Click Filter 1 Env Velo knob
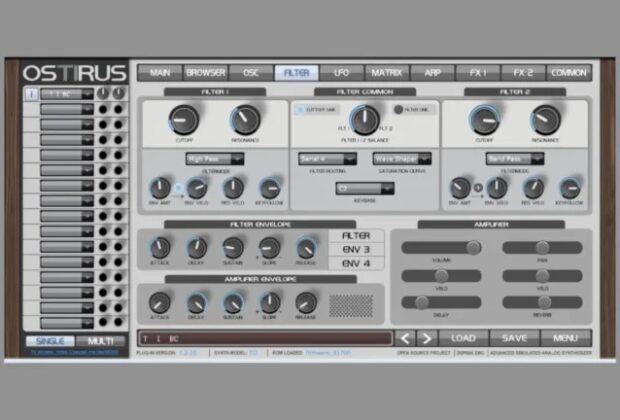This screenshot has width=620, height=420. click(197, 188)
